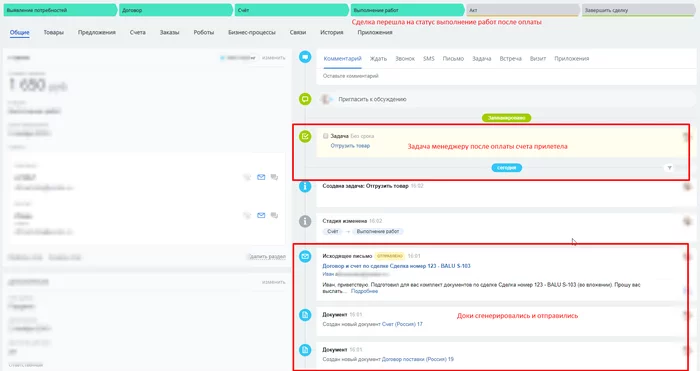Select the Встреча timeline tab
Image resolution: width=700 pixels, height=371 pixels.
coord(510,58)
